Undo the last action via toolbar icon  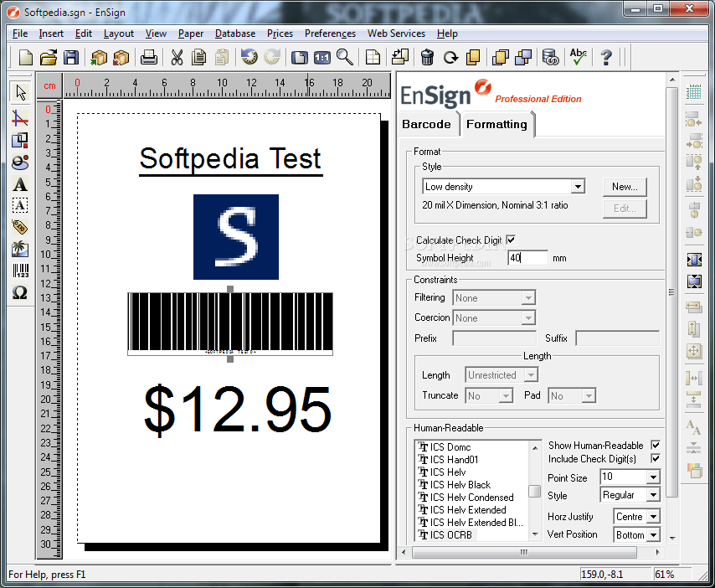pos(249,58)
